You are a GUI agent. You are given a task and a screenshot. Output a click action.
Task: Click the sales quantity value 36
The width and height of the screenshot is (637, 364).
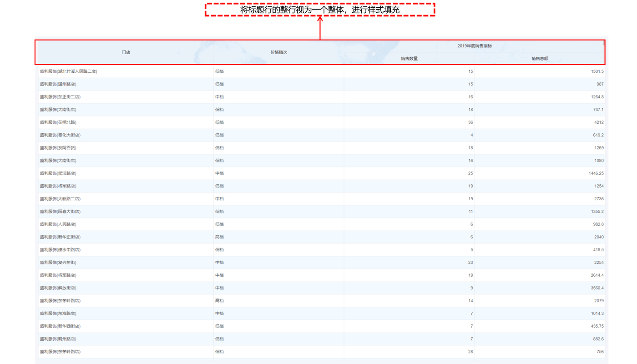point(470,122)
